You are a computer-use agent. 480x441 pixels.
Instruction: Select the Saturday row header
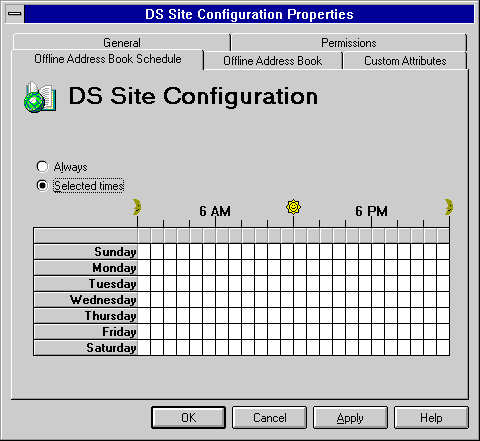(x=86, y=348)
